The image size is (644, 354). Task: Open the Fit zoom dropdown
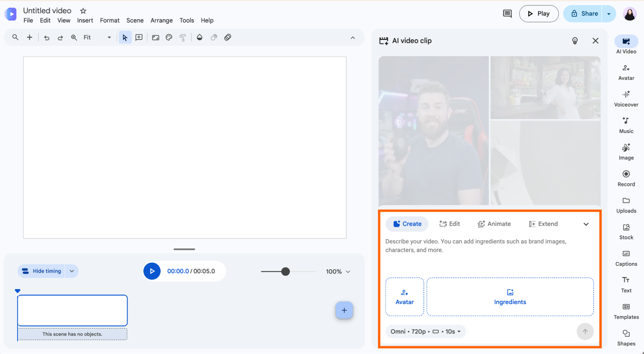(x=97, y=37)
